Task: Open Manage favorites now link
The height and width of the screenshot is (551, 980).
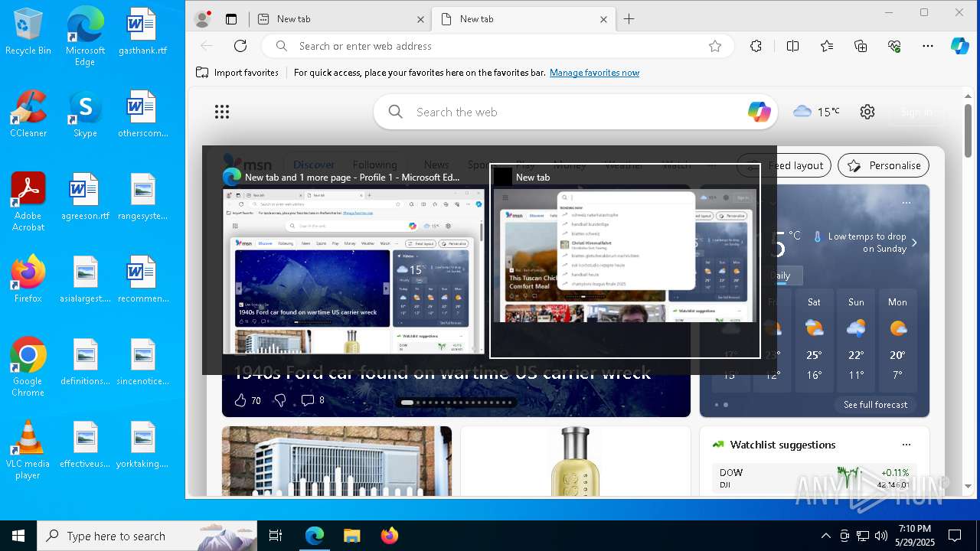Action: click(x=594, y=73)
